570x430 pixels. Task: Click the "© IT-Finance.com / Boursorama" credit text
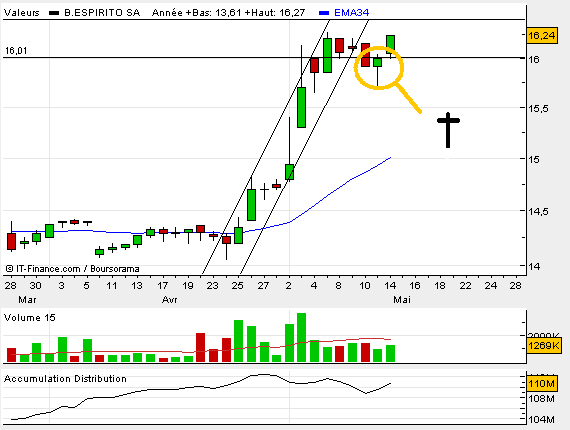72,269
